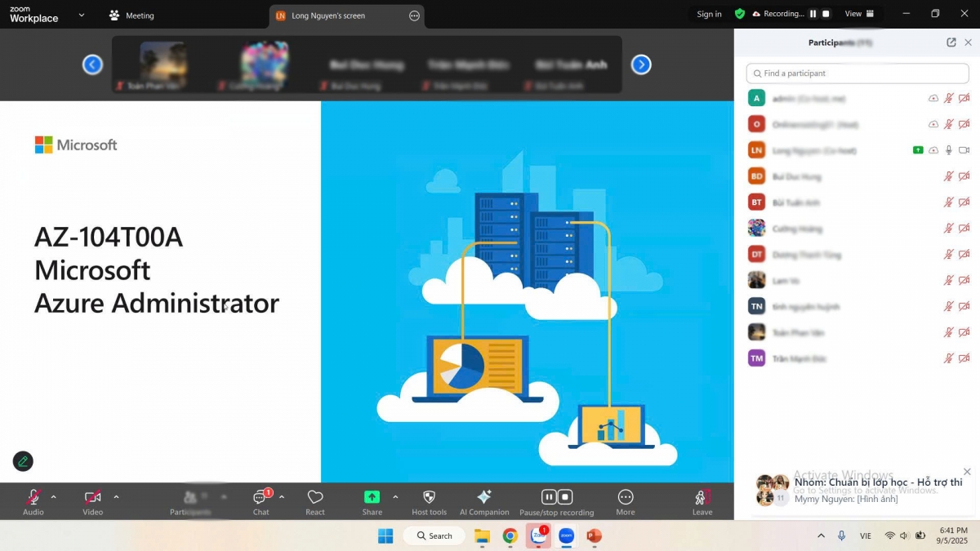Image resolution: width=980 pixels, height=551 pixels.
Task: Start camera with the Video icon
Action: click(x=92, y=497)
